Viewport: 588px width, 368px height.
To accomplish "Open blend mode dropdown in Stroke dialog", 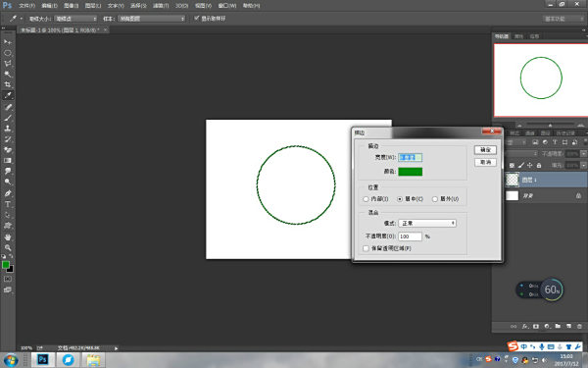I will point(427,223).
